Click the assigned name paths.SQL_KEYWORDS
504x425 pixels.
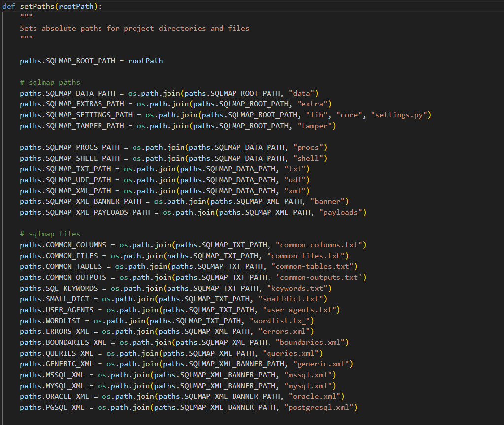[59, 288]
